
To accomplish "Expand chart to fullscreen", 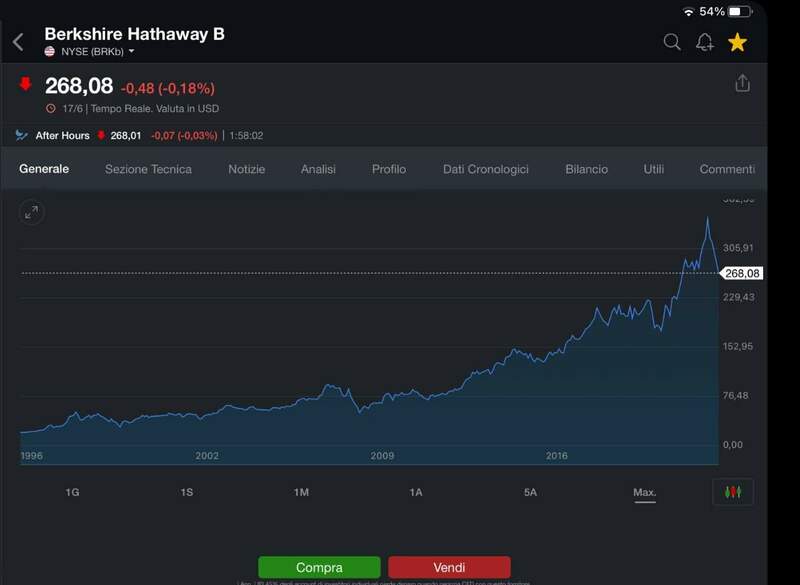I will 32,212.
